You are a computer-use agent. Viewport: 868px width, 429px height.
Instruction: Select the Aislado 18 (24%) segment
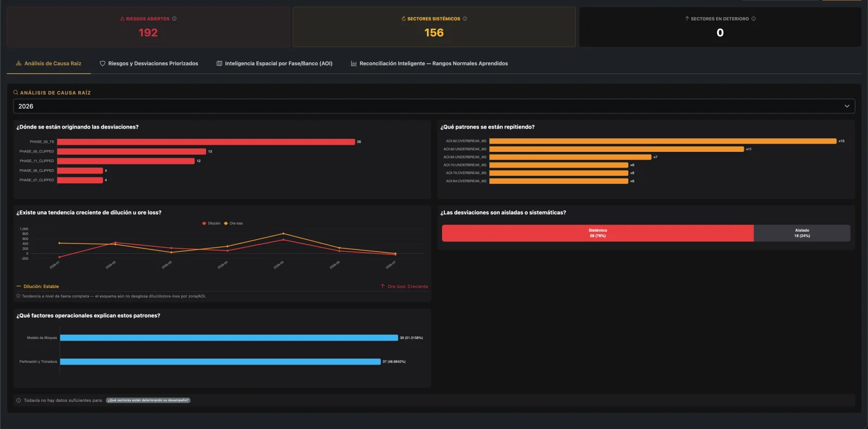[x=802, y=233]
